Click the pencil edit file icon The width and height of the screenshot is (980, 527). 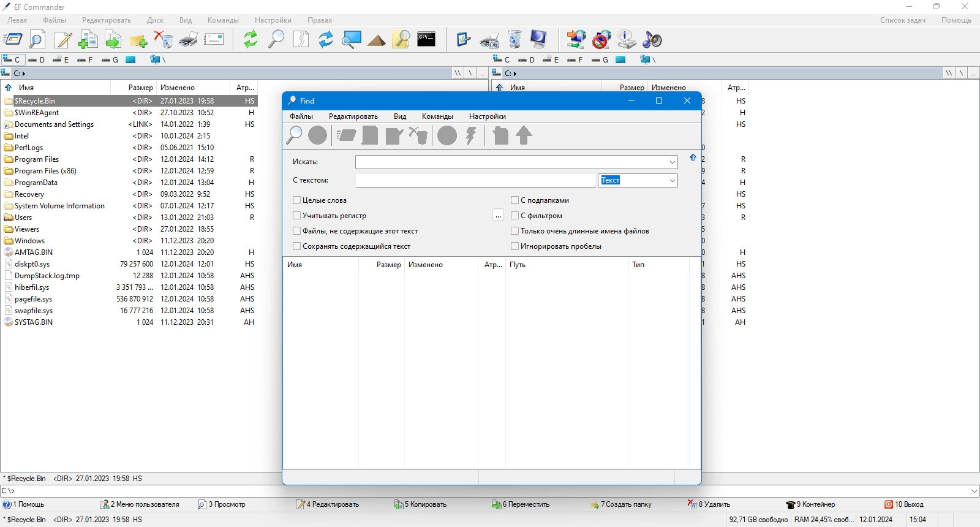pyautogui.click(x=63, y=40)
